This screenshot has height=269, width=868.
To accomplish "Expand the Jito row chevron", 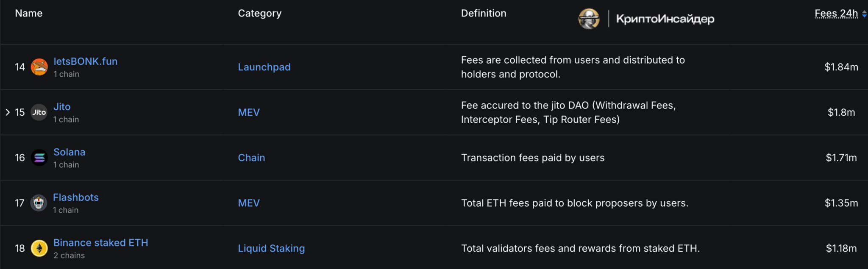I will (x=8, y=112).
